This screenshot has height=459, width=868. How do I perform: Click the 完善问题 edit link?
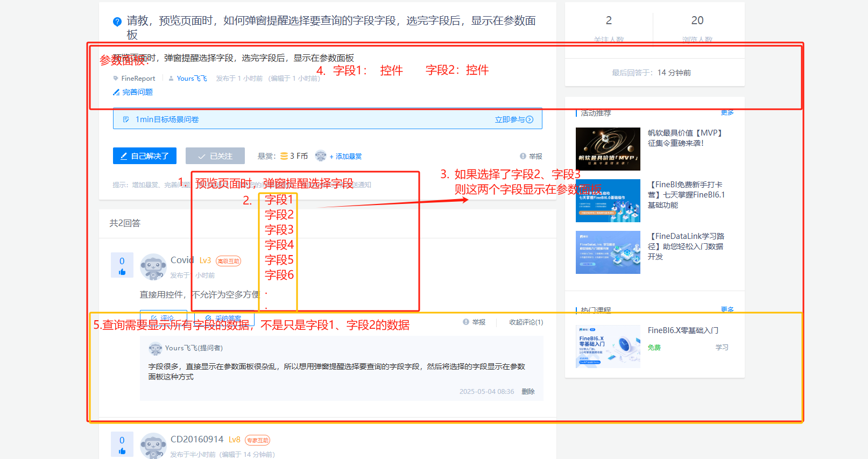point(133,92)
